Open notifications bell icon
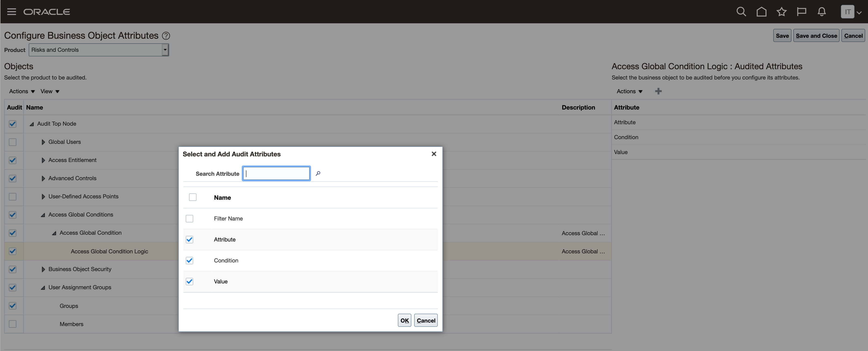The width and height of the screenshot is (868, 351). (822, 12)
